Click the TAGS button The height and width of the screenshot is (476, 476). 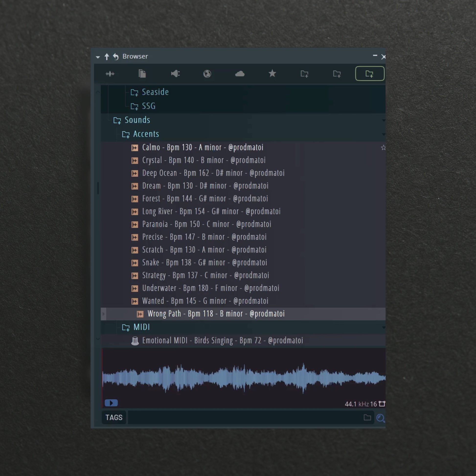[114, 418]
